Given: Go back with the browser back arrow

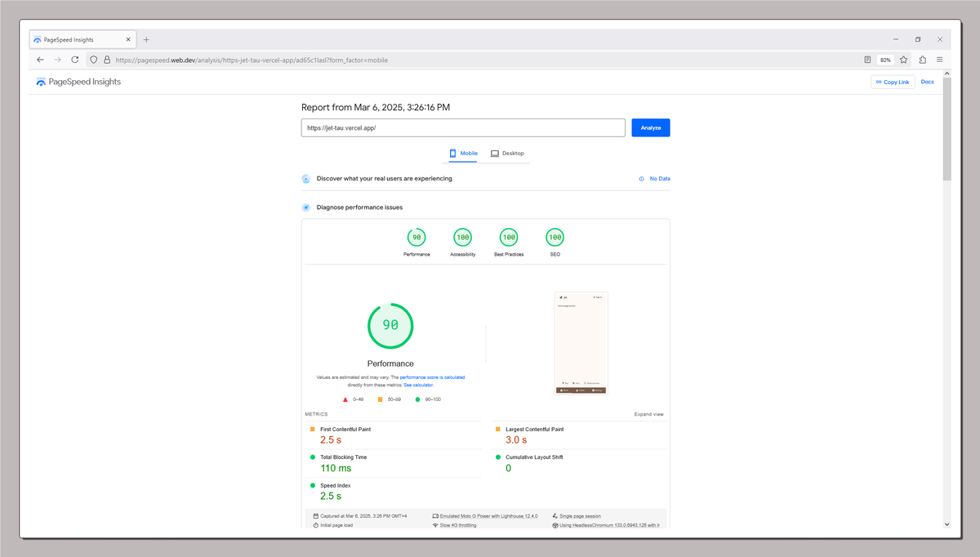Looking at the screenshot, I should tap(41, 60).
